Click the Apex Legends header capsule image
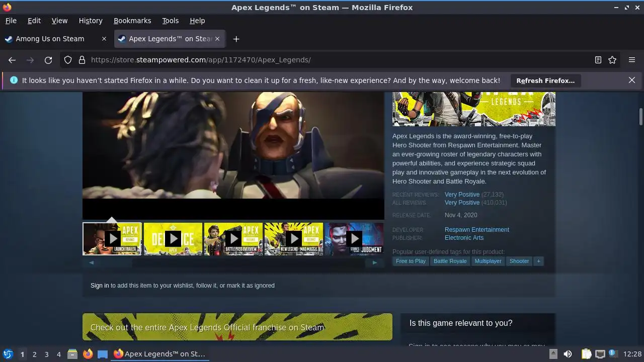 pos(474,109)
